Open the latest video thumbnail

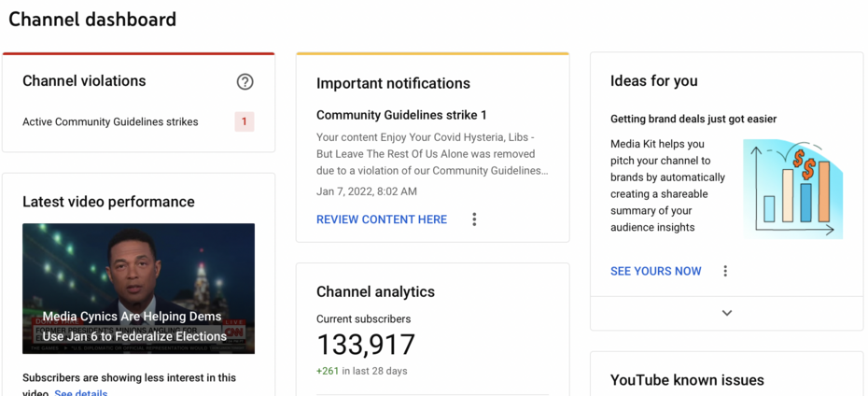point(138,288)
